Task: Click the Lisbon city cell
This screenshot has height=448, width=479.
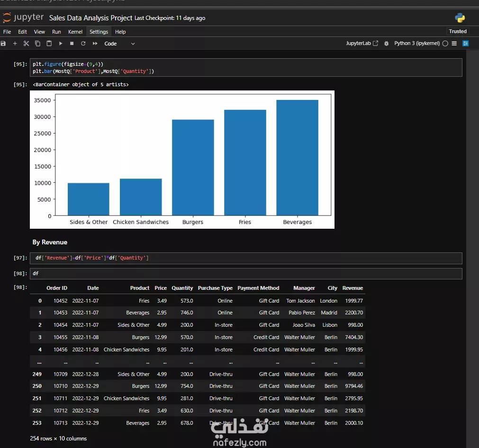Action: point(330,325)
